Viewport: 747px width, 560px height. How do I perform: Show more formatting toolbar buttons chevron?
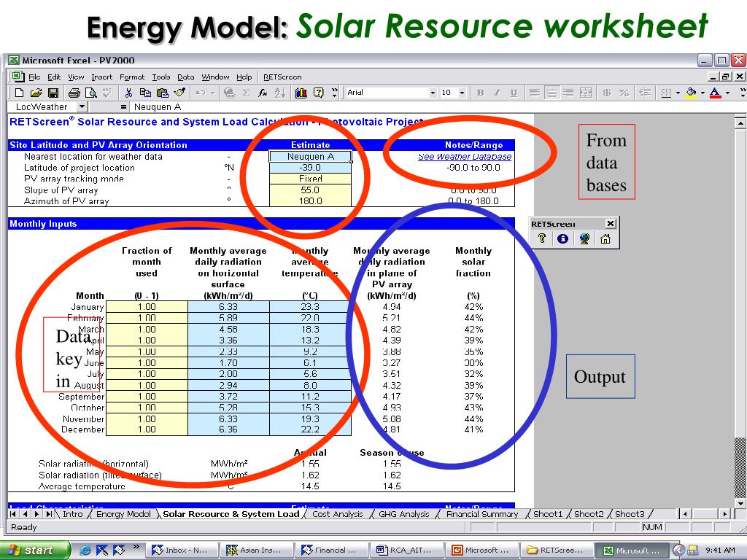[x=742, y=93]
